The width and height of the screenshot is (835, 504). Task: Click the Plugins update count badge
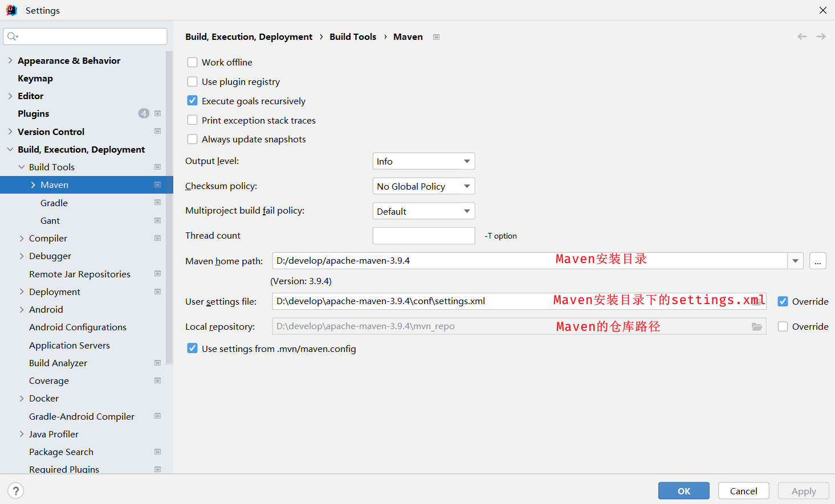tap(144, 113)
